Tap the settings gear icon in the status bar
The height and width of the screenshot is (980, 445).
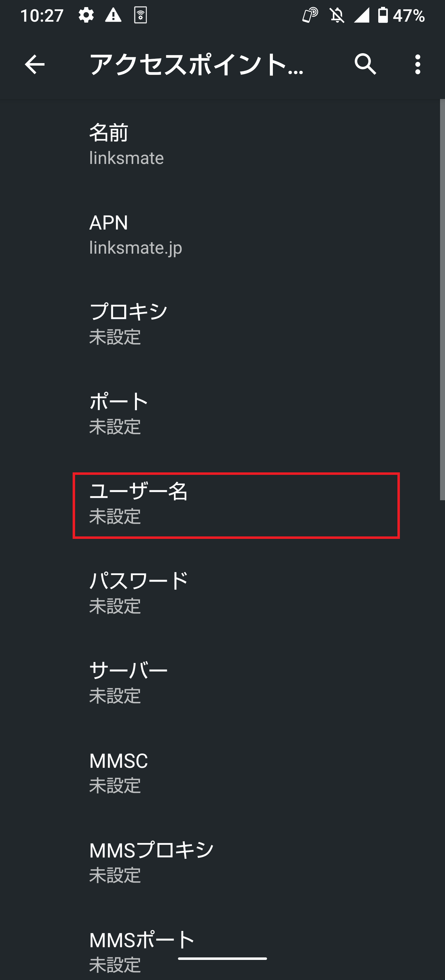[x=87, y=15]
